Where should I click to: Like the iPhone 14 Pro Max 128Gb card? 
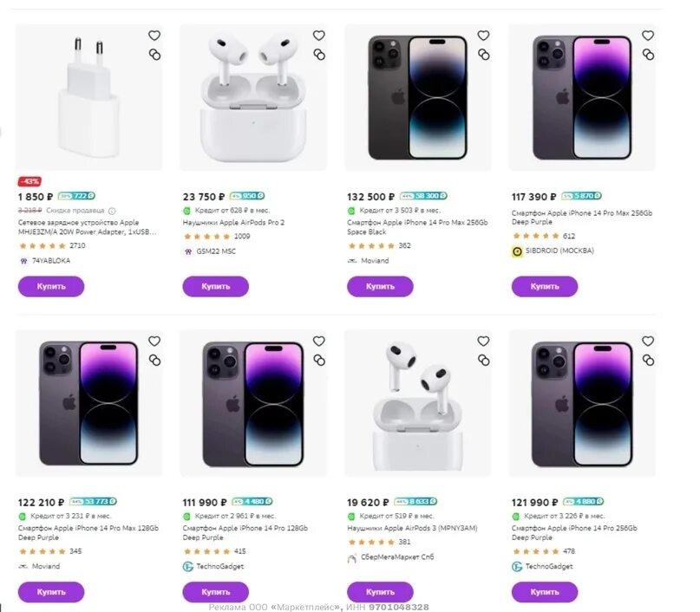154,342
